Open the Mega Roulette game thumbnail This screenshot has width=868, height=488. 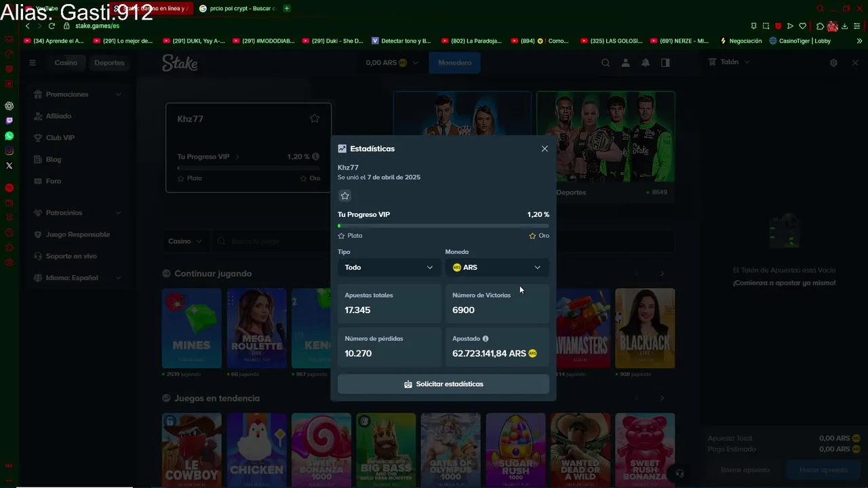coord(256,329)
